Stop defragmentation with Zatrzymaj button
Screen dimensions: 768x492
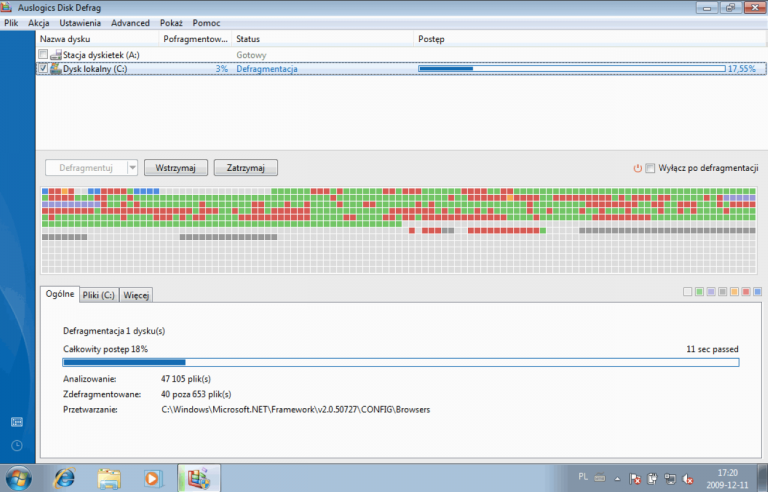pyautogui.click(x=245, y=168)
